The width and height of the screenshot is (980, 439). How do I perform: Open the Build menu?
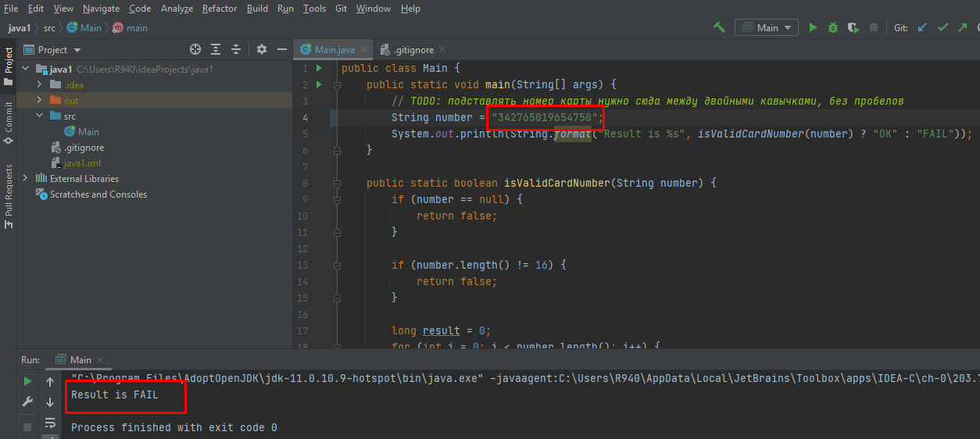click(x=257, y=9)
